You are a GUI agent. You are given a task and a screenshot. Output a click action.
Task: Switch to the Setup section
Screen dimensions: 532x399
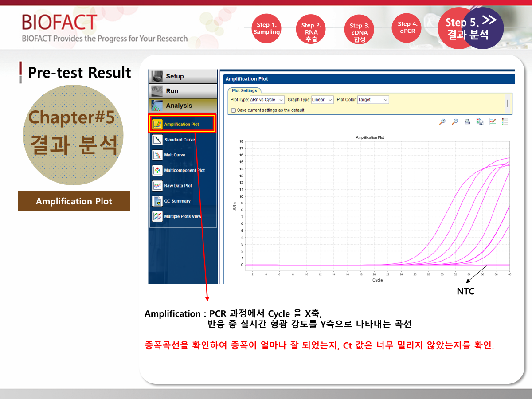coord(183,76)
